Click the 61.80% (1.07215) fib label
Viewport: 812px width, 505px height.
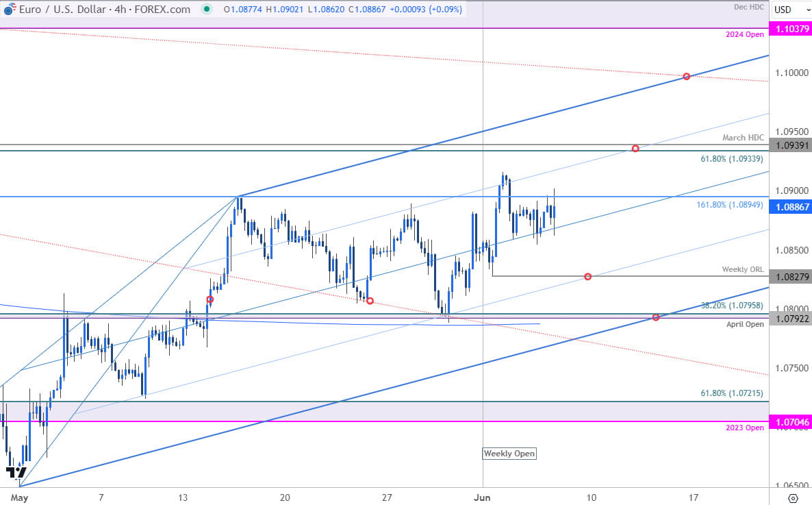(x=732, y=393)
